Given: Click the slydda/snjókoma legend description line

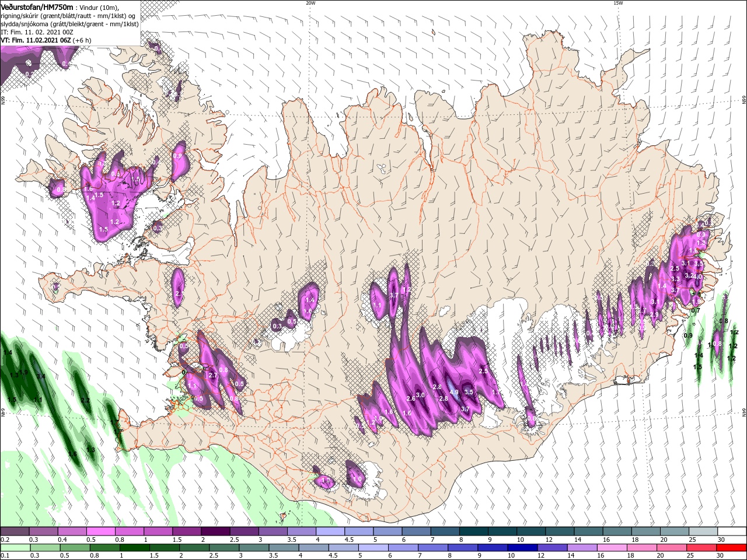Looking at the screenshot, I should pos(68,24).
